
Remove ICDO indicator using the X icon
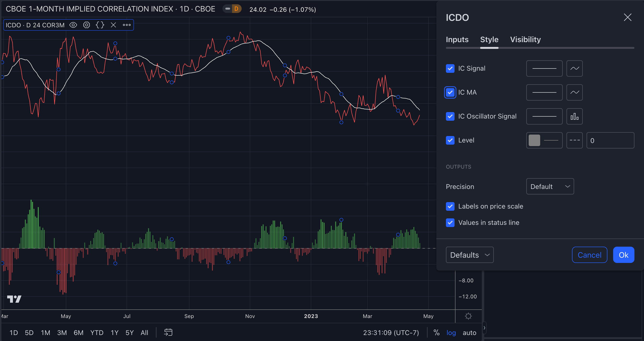point(113,25)
